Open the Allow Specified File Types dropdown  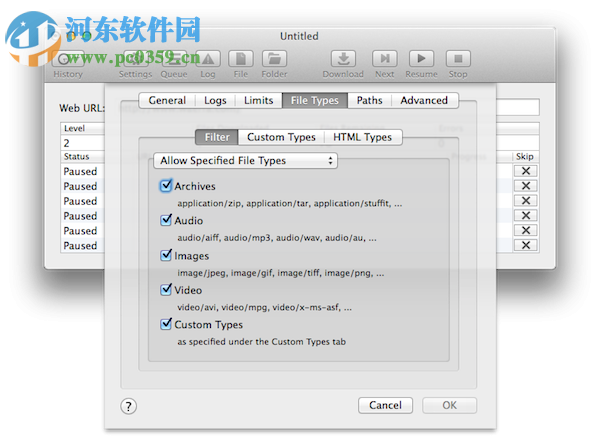pyautogui.click(x=245, y=161)
